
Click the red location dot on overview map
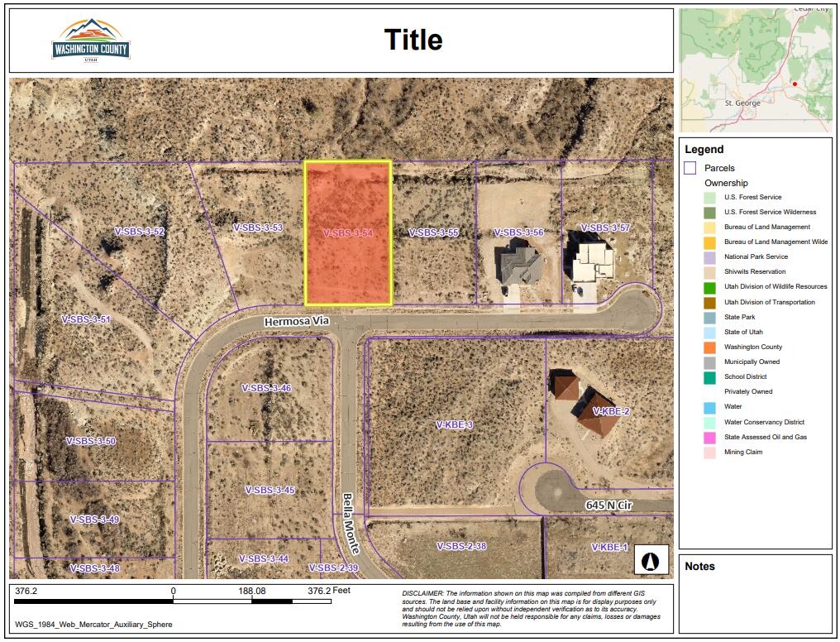click(795, 84)
